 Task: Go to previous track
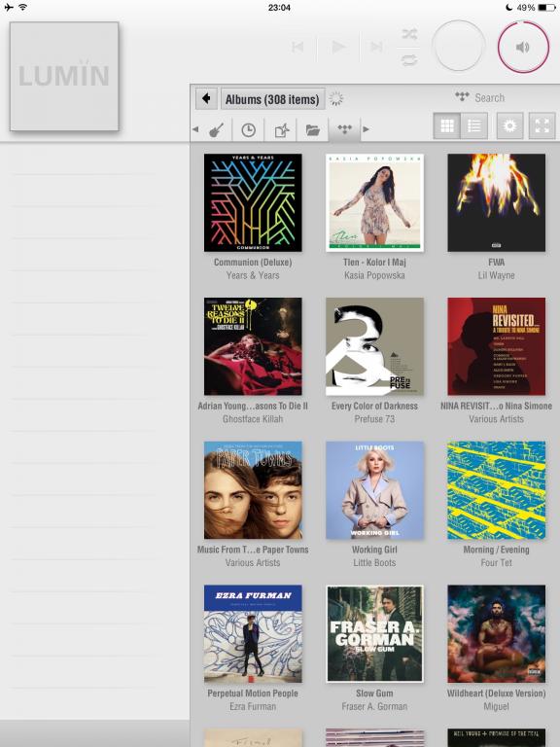pyautogui.click(x=297, y=47)
